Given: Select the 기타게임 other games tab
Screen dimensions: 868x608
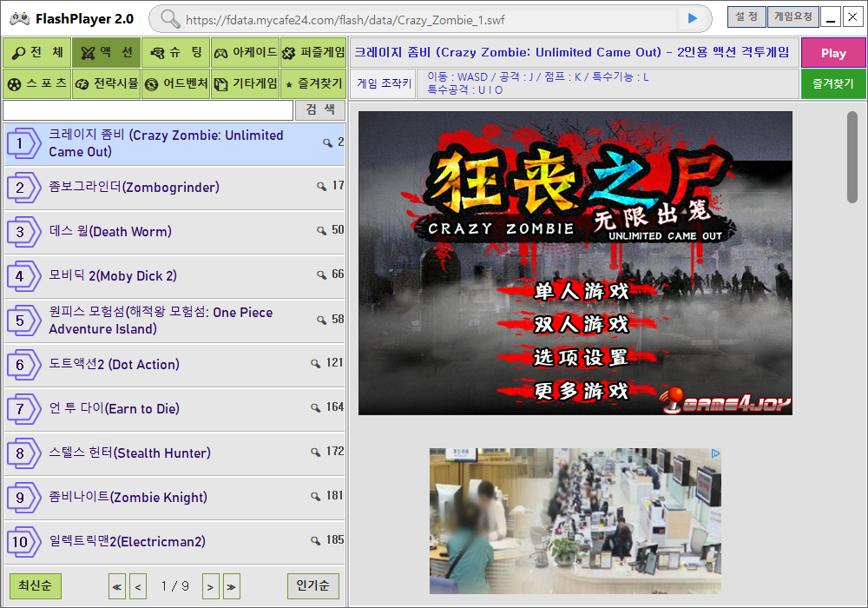Looking at the screenshot, I should 246,83.
